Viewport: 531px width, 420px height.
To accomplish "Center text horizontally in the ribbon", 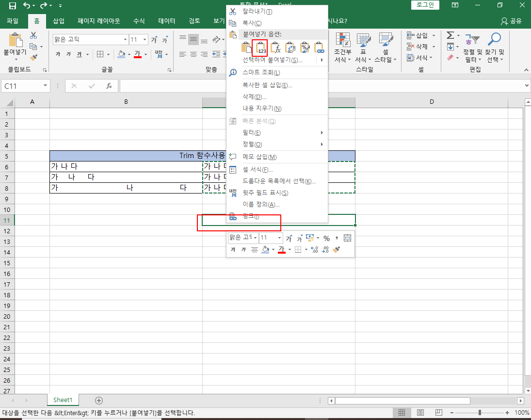I will 193,54.
